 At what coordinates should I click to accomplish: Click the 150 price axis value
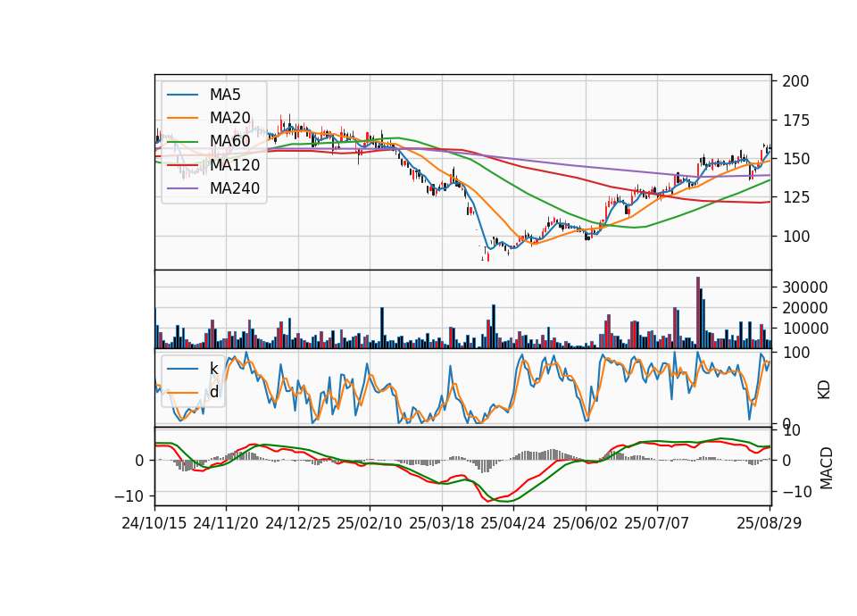[x=795, y=159]
